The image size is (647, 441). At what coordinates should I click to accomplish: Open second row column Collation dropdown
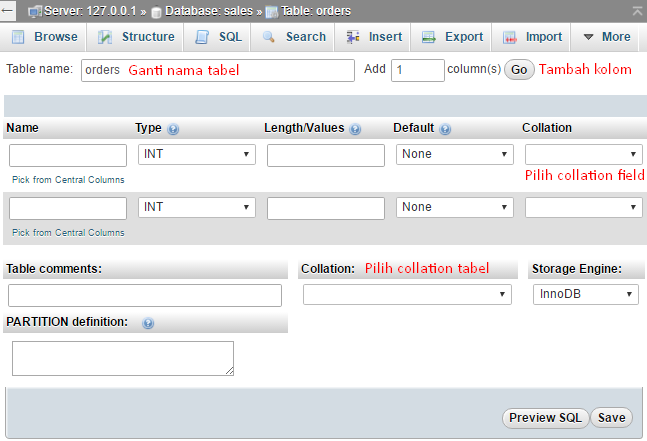(583, 207)
